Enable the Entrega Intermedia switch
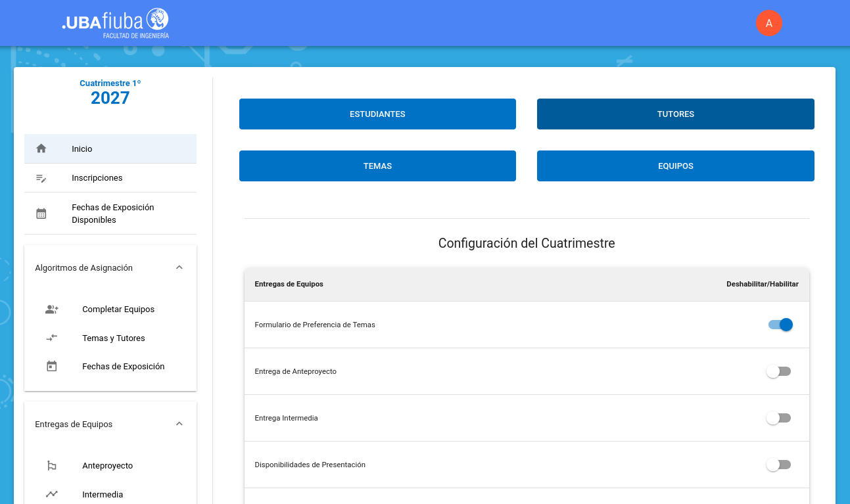 click(778, 418)
